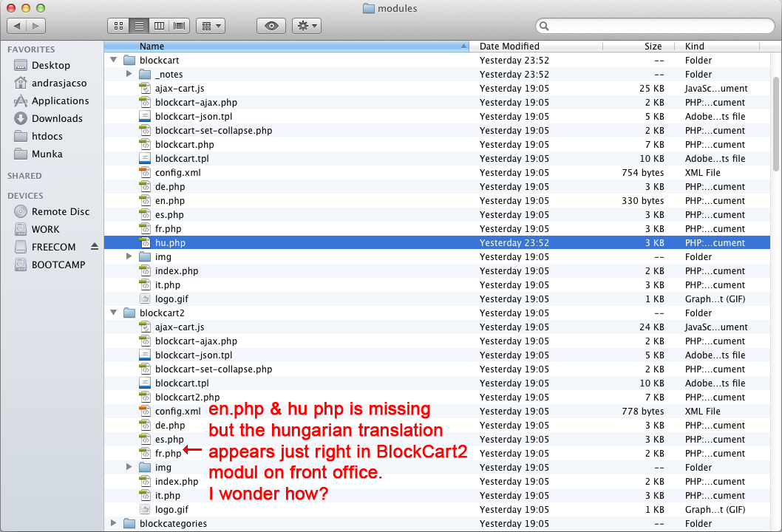Select the blockcart folder row
This screenshot has height=532, width=782.
(437, 61)
